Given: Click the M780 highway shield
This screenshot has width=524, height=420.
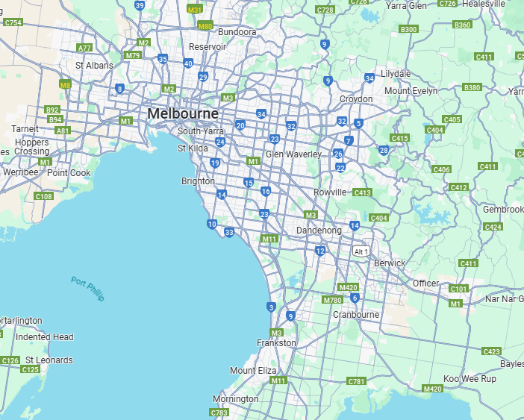Looking at the screenshot, I should coord(333,299).
